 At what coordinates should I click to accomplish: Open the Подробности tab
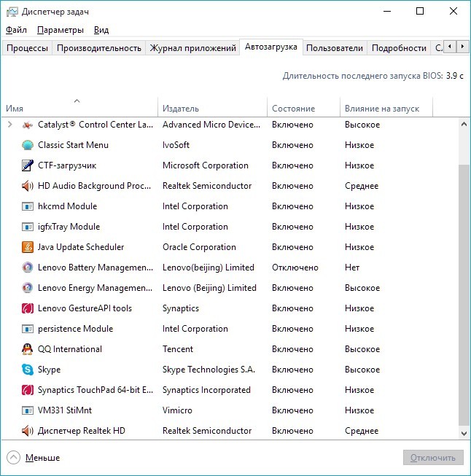[x=399, y=48]
